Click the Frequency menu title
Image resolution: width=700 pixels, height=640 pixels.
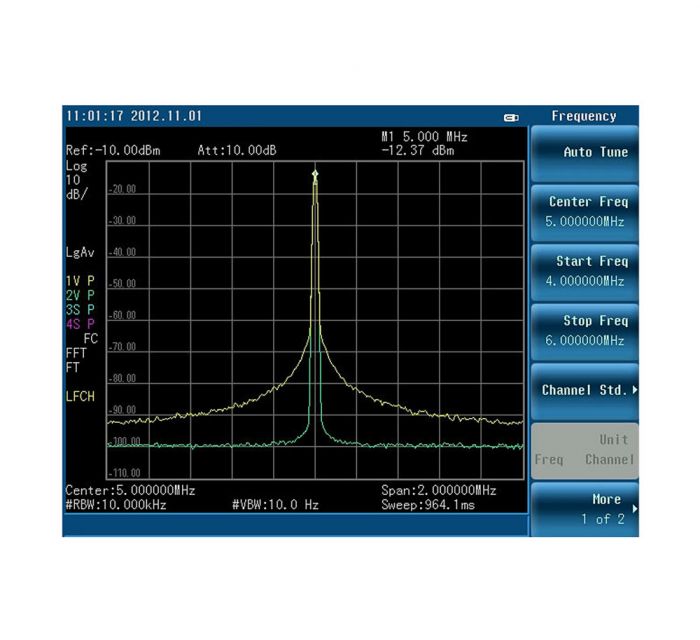click(584, 116)
